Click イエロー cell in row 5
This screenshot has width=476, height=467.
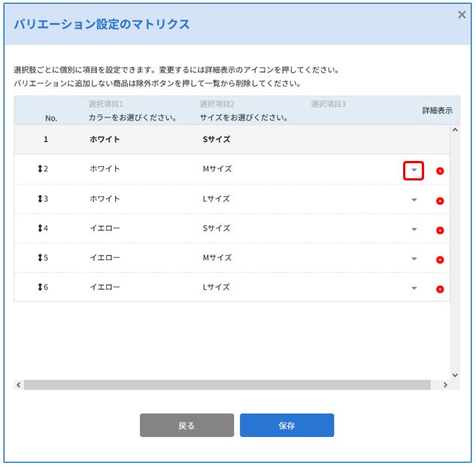[105, 257]
